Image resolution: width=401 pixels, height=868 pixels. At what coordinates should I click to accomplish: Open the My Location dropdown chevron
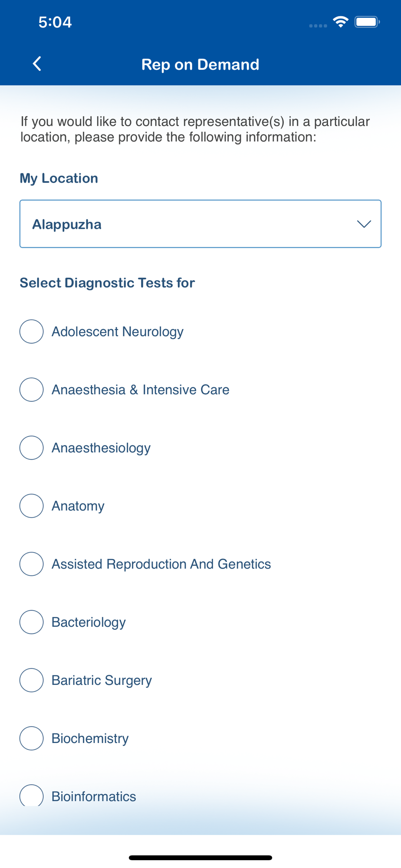pyautogui.click(x=364, y=224)
